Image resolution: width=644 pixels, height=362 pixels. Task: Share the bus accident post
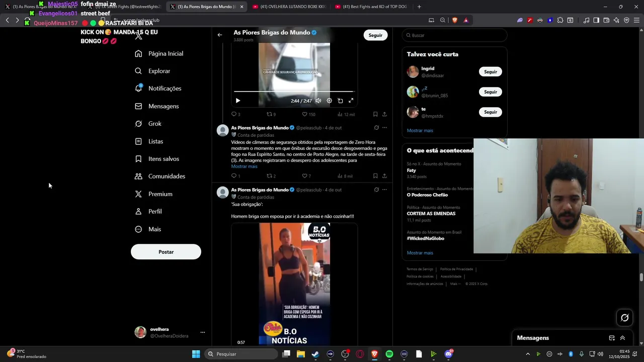click(384, 176)
